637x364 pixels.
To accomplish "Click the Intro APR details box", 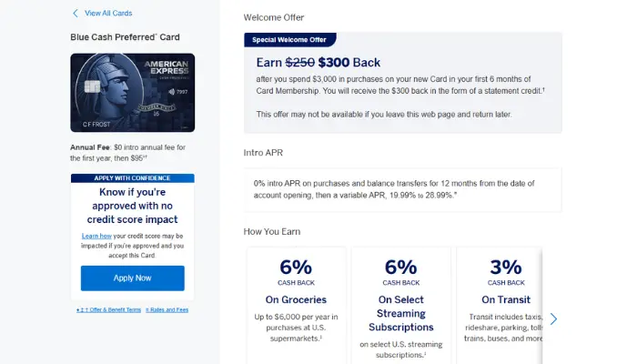I will click(x=402, y=188).
